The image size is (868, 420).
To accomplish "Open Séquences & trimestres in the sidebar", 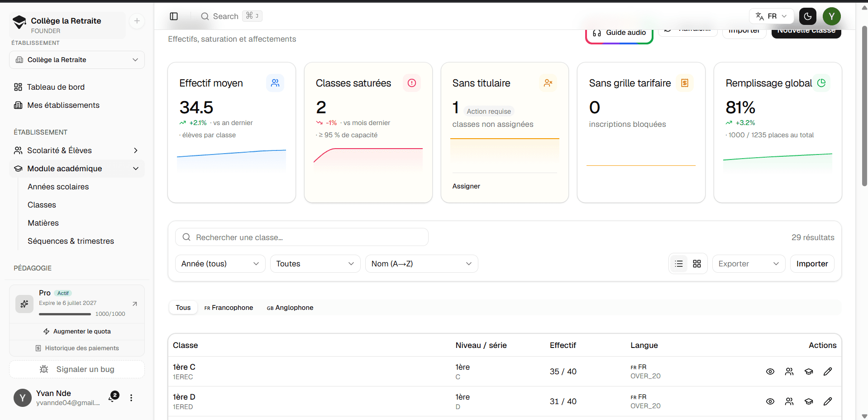I will click(x=71, y=241).
